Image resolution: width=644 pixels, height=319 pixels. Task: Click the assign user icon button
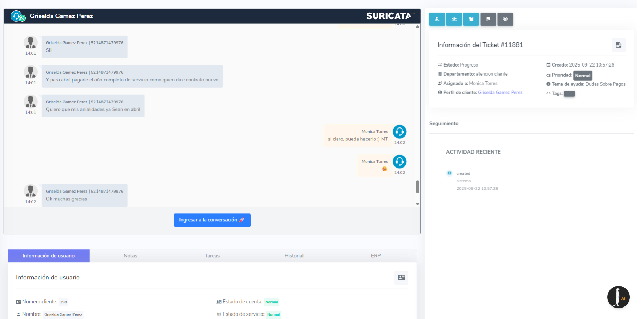(437, 19)
